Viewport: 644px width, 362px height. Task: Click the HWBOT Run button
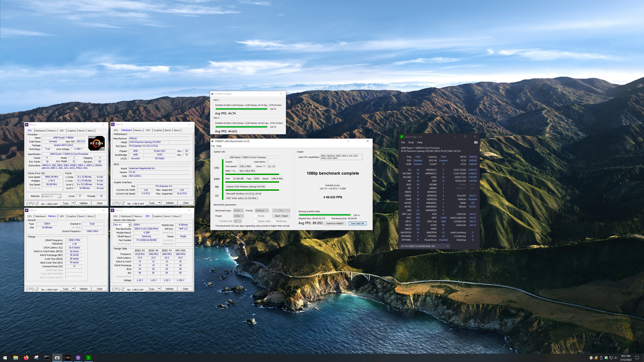281,211
